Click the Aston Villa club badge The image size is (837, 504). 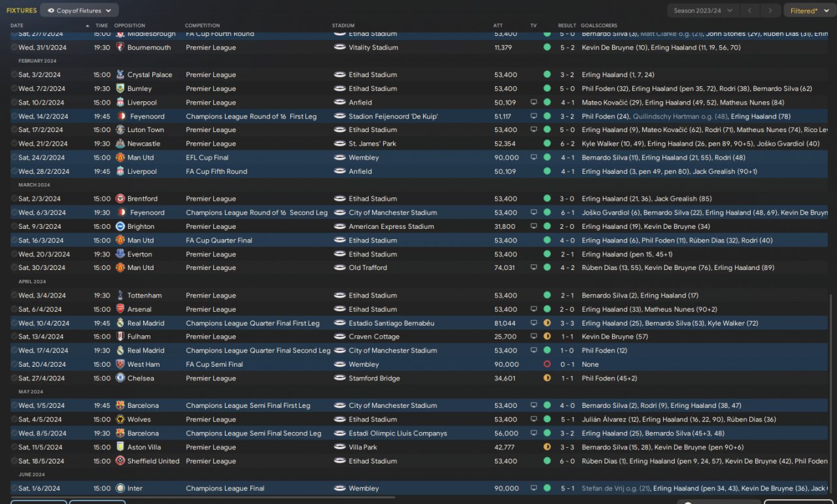click(120, 447)
